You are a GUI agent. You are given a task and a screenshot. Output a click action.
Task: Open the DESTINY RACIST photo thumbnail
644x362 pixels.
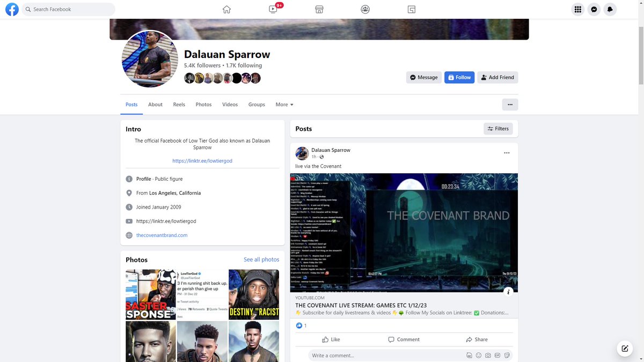point(254,294)
